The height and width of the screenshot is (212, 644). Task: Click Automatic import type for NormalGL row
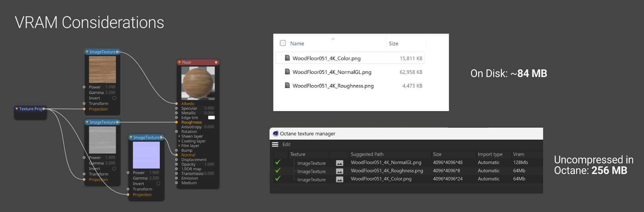point(488,162)
